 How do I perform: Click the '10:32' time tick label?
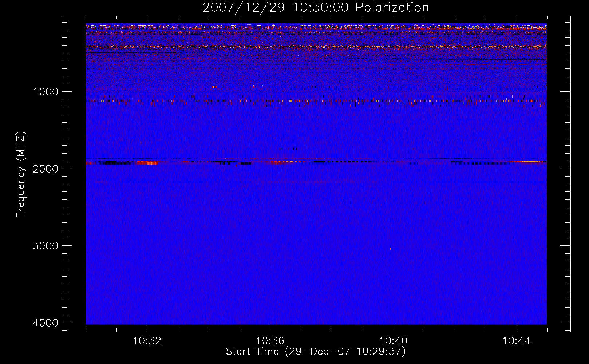pos(147,341)
